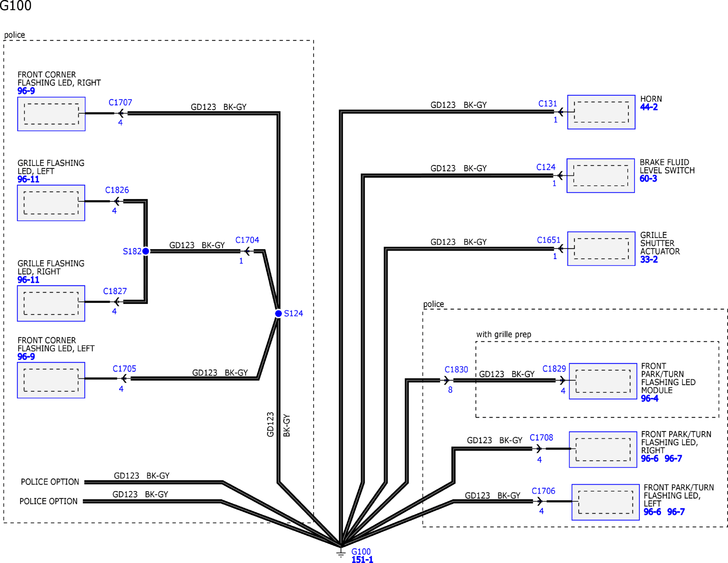Click the Front Park/Turn Flashing LED Module box
The width and height of the screenshot is (728, 563).
(603, 381)
